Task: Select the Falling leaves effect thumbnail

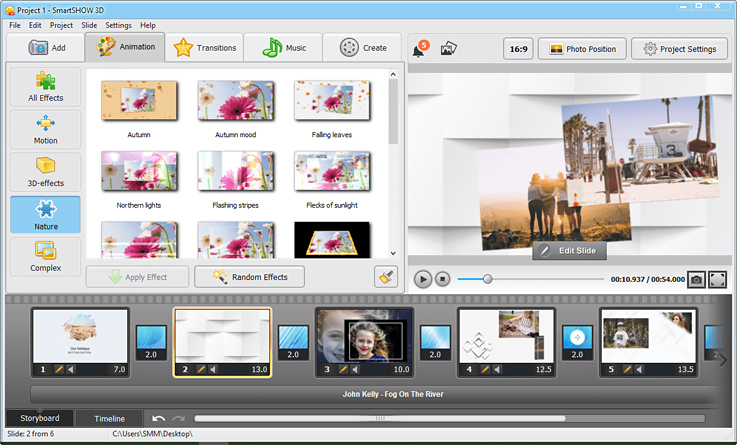Action: [331, 102]
